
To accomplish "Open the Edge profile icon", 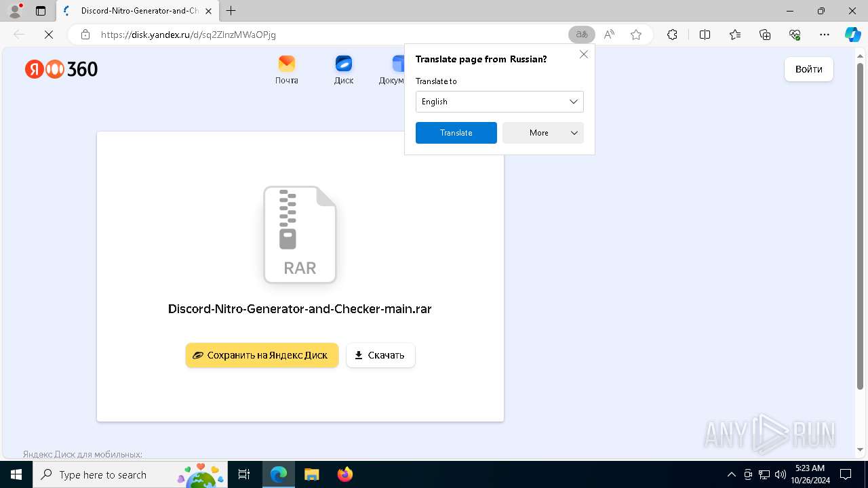I will tap(15, 11).
